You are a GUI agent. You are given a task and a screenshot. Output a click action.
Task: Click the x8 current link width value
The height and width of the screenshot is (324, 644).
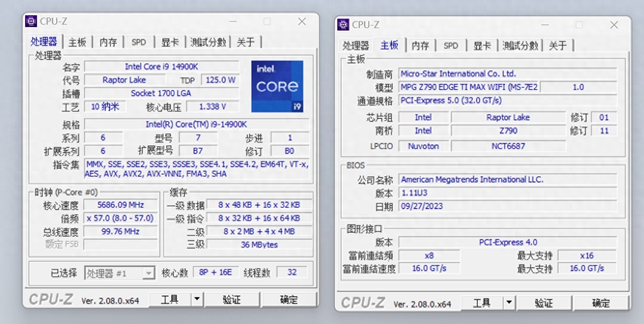point(429,256)
